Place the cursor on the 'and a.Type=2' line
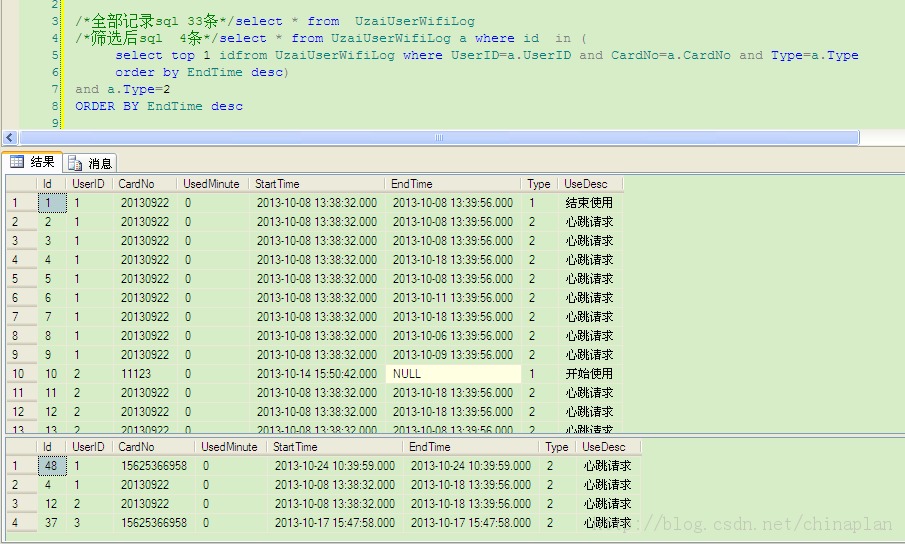 (122, 89)
